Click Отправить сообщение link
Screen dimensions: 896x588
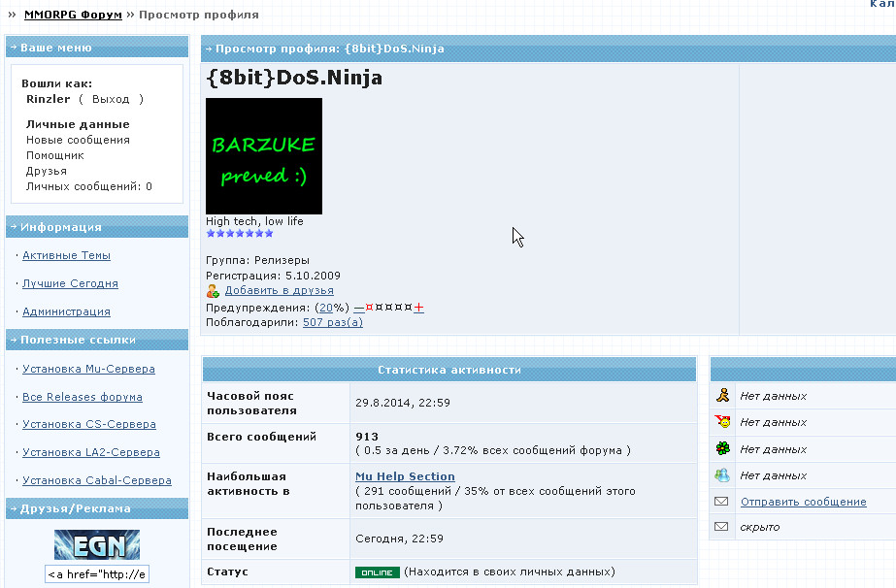coord(804,502)
